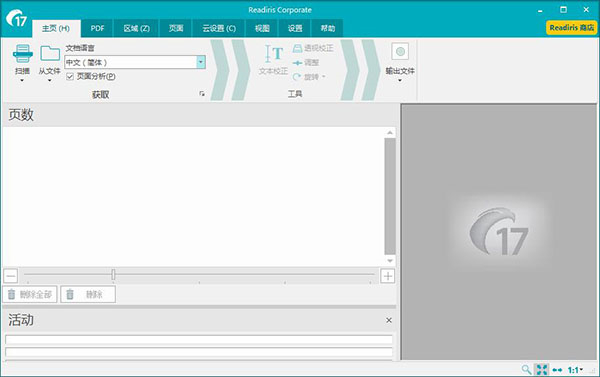Click the Scan printer icon
600x377 pixels.
23,54
